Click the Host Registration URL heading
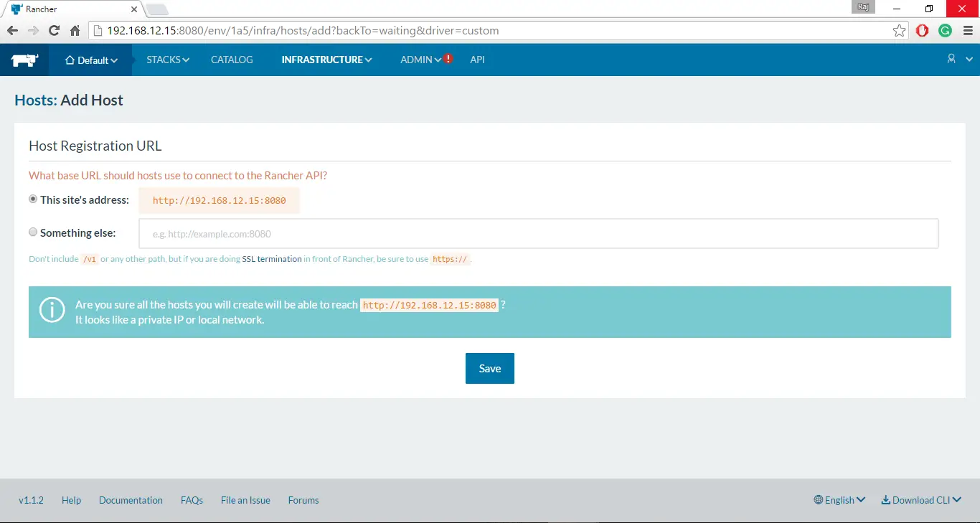Screen dimensions: 980x523 pyautogui.click(x=95, y=146)
